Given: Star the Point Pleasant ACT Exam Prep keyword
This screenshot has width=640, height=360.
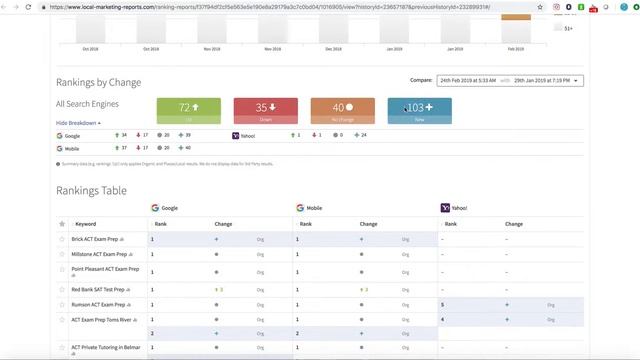Looking at the screenshot, I should point(62,269).
